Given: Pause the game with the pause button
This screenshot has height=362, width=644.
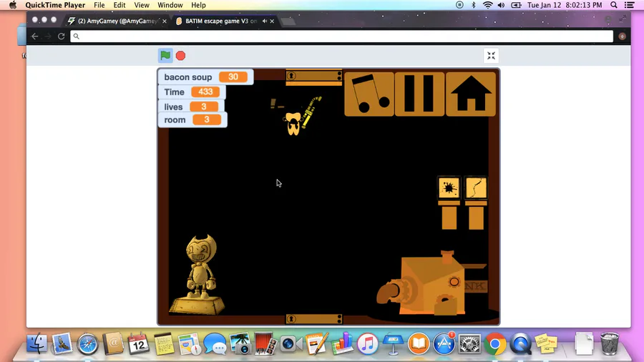Looking at the screenshot, I should point(419,94).
